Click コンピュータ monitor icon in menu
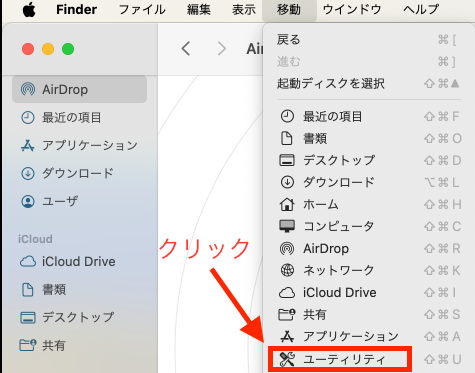Screen dimensions: 475x373 [x=287, y=226]
